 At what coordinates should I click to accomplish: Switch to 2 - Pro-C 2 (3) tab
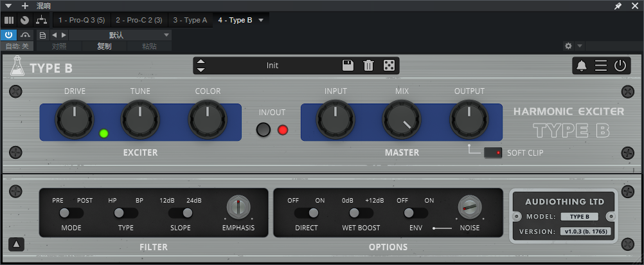coord(139,20)
